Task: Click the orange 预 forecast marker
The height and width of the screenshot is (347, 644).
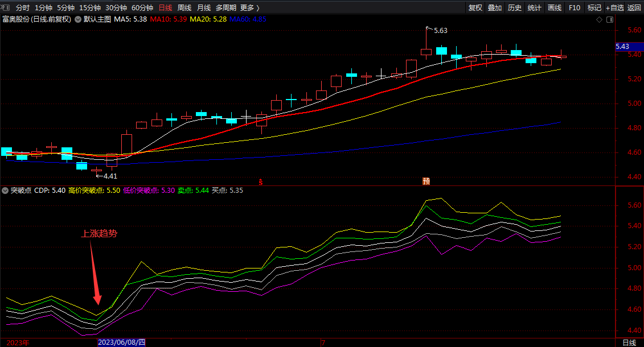Action: [x=426, y=181]
